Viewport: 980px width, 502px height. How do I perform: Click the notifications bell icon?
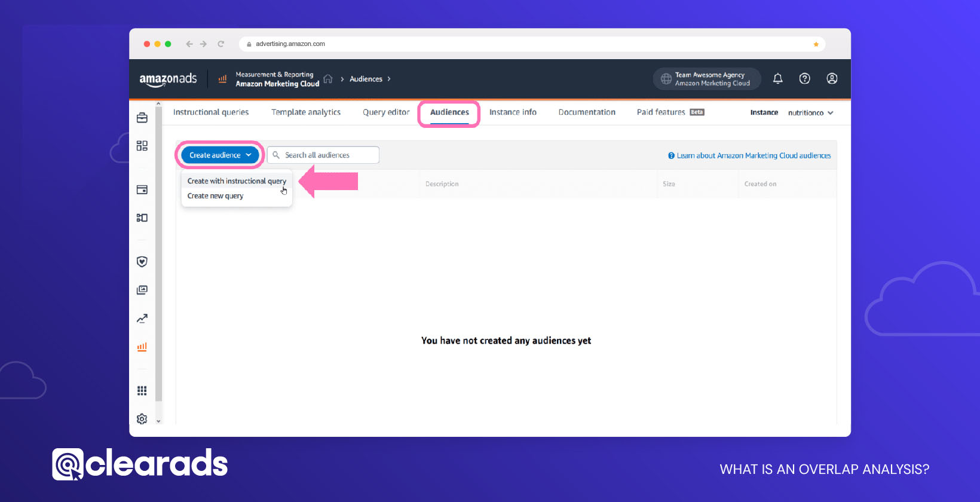(x=777, y=78)
